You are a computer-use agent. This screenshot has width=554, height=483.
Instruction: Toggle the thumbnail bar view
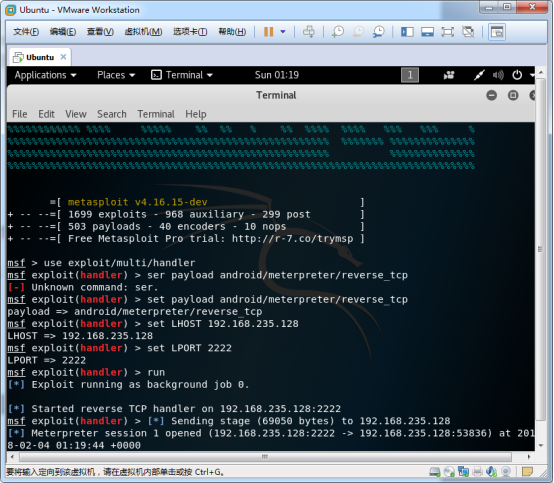[x=427, y=32]
